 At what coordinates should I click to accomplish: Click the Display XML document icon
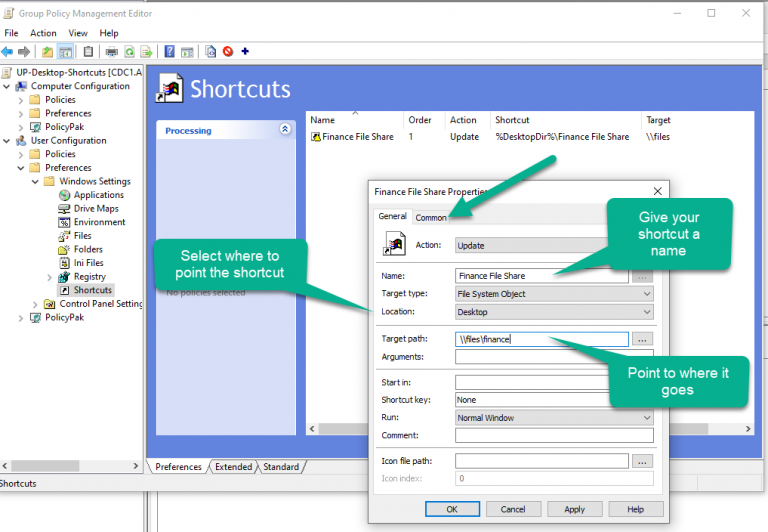pos(211,51)
